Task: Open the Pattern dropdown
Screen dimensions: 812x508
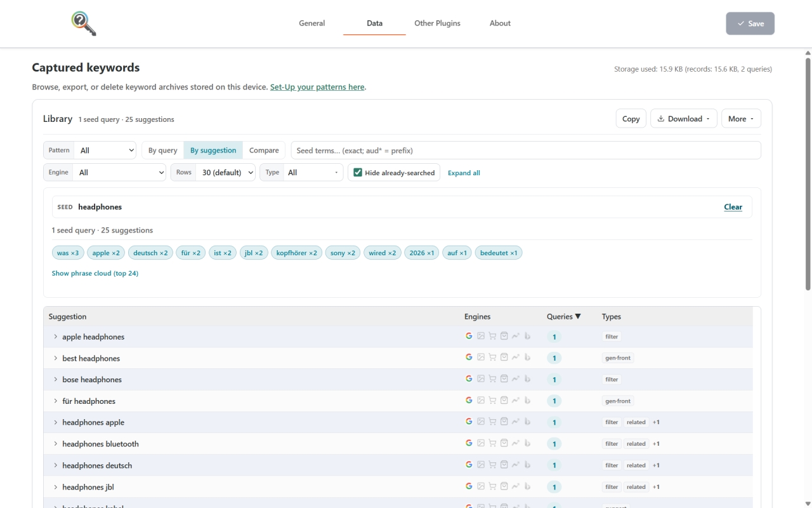Action: [105, 150]
